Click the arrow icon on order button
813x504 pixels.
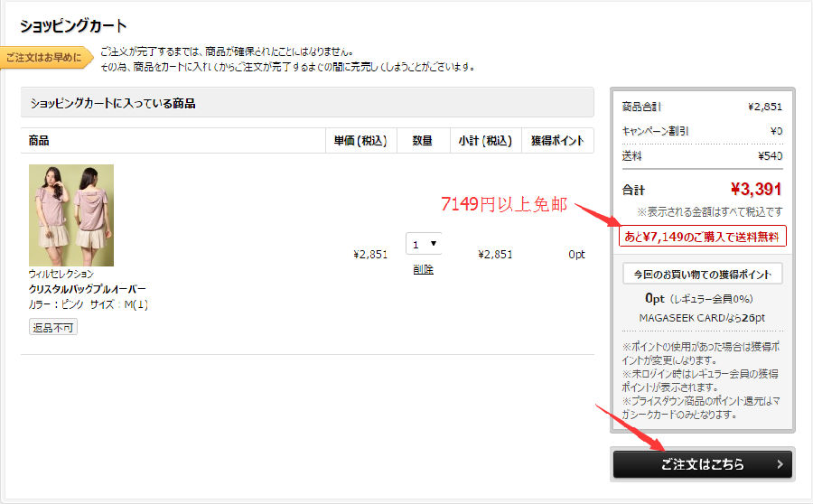tap(780, 464)
